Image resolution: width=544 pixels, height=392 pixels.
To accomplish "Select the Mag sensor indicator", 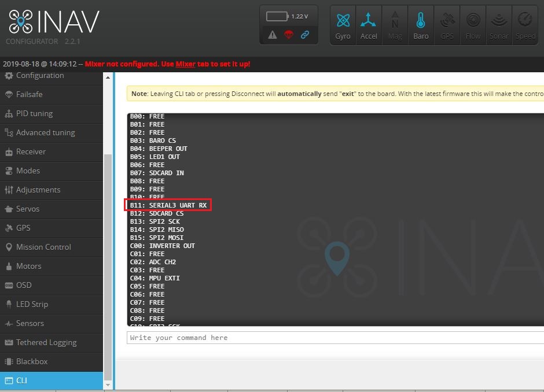I will [x=395, y=24].
